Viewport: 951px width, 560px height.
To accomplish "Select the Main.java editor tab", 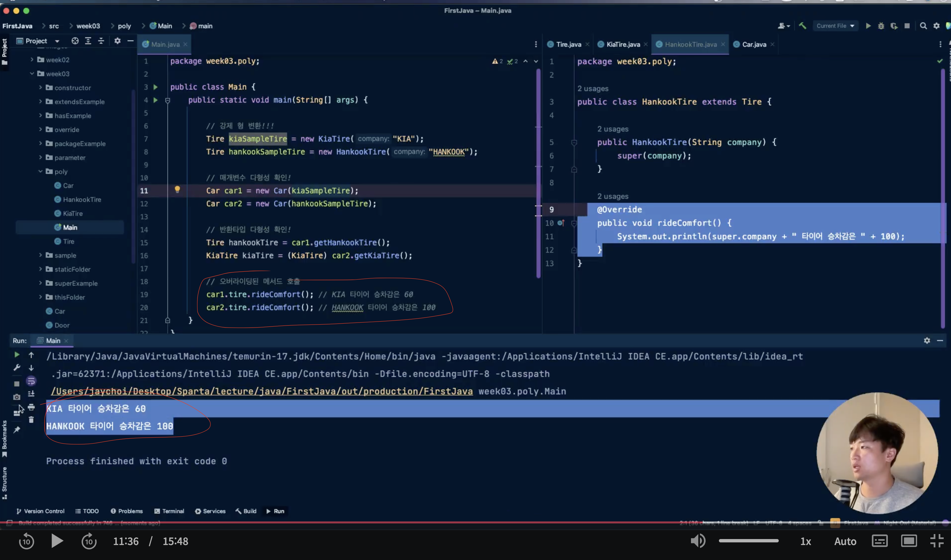I will pyautogui.click(x=165, y=44).
